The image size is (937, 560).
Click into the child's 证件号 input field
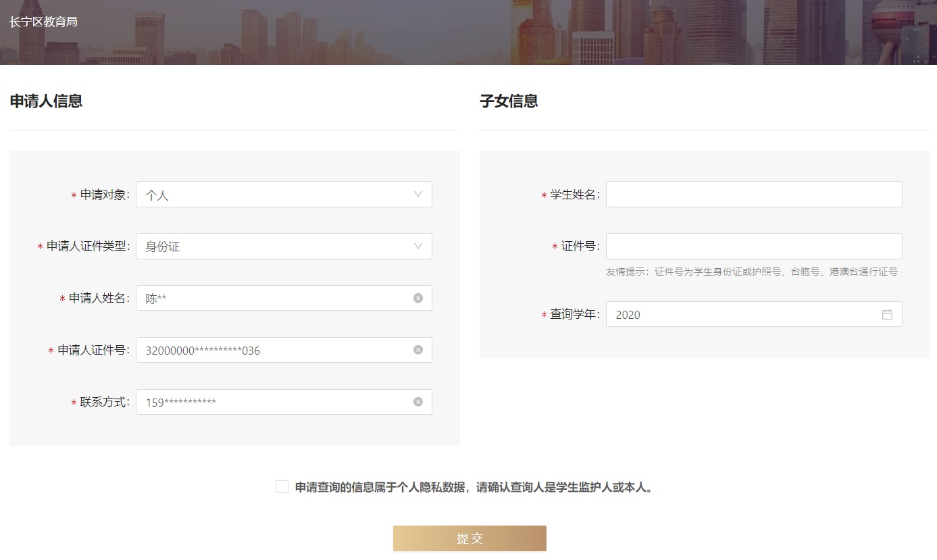(x=753, y=247)
